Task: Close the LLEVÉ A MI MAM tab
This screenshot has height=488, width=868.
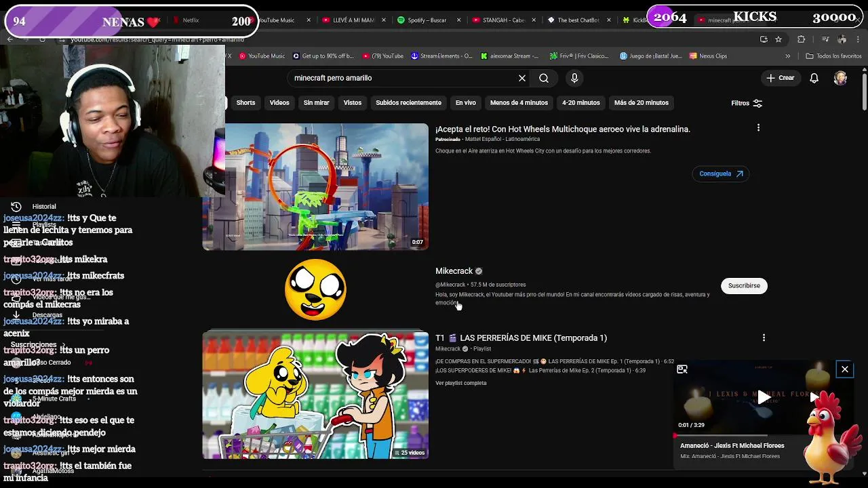Action: pos(384,20)
